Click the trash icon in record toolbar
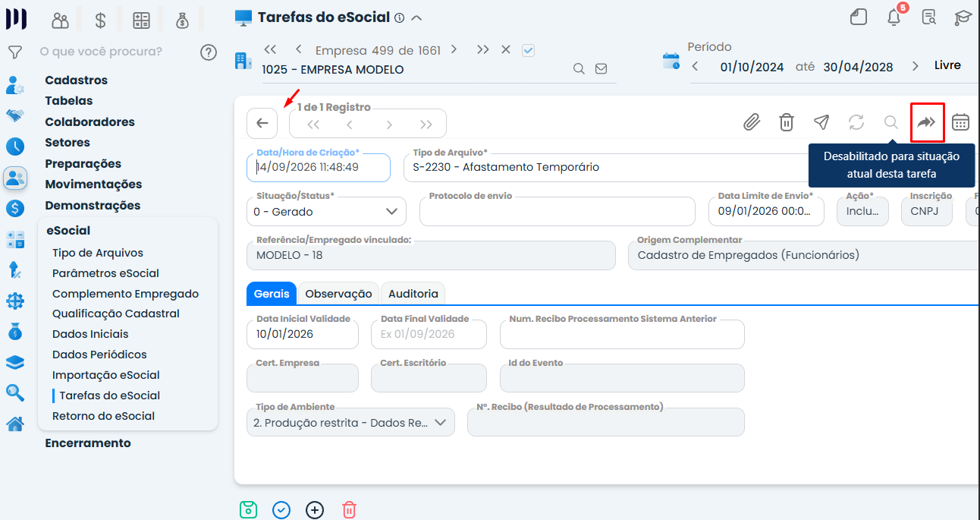Viewport: 980px width, 520px height. 787,122
